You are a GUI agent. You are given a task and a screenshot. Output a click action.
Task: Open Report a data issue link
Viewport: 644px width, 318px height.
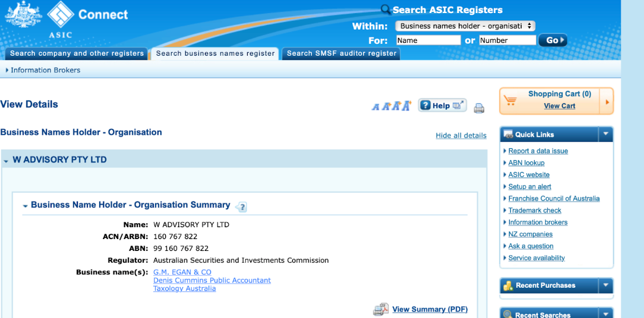tap(538, 151)
